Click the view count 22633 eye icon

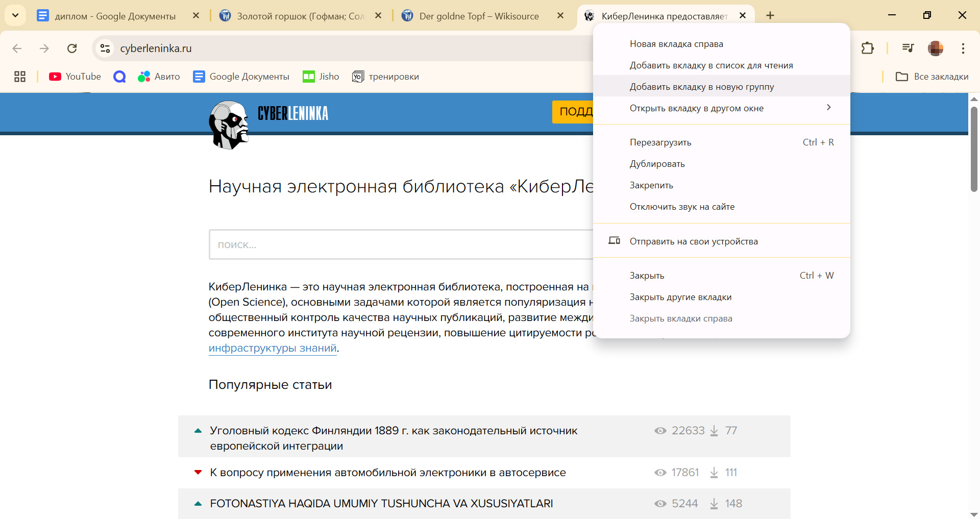660,431
